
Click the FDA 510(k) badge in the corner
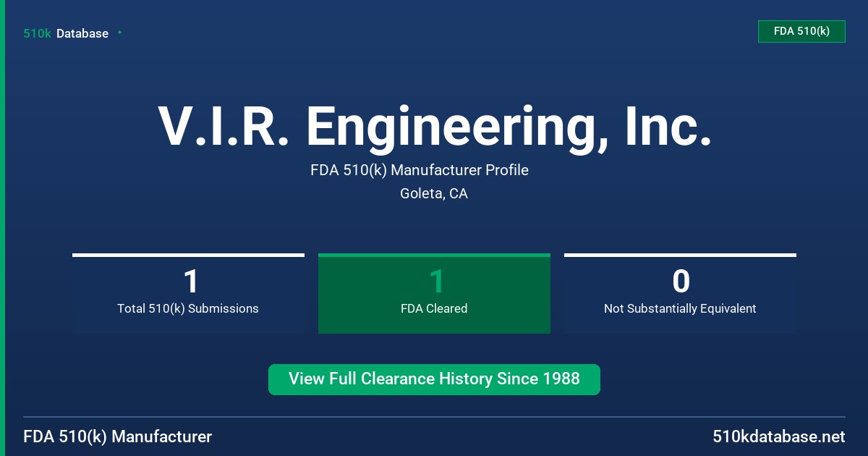(x=801, y=31)
